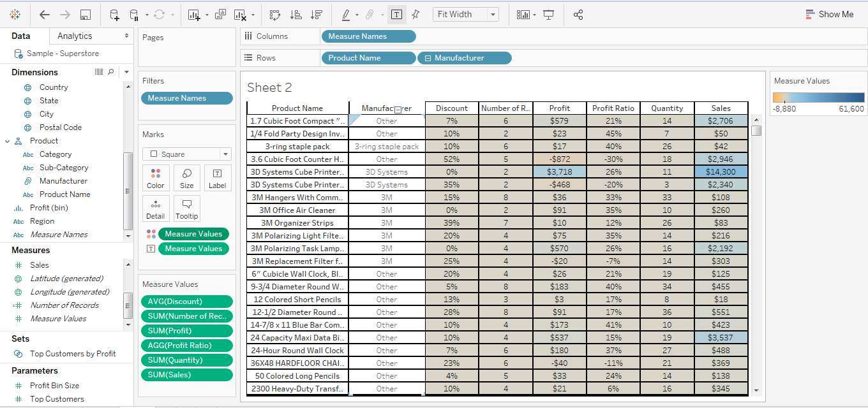Open the Size marks card button
The image size is (868, 408).
(x=187, y=178)
